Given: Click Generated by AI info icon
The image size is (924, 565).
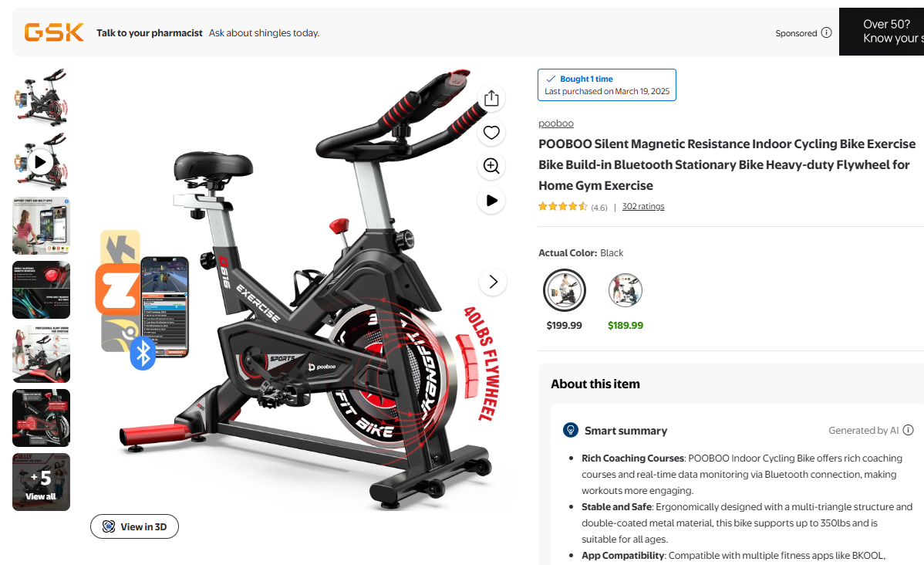Looking at the screenshot, I should coord(908,430).
